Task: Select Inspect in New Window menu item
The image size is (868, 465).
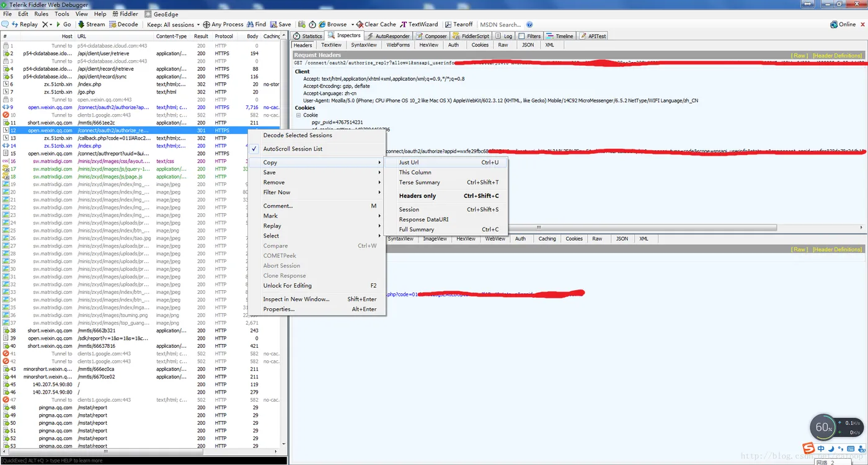Action: coord(316,299)
